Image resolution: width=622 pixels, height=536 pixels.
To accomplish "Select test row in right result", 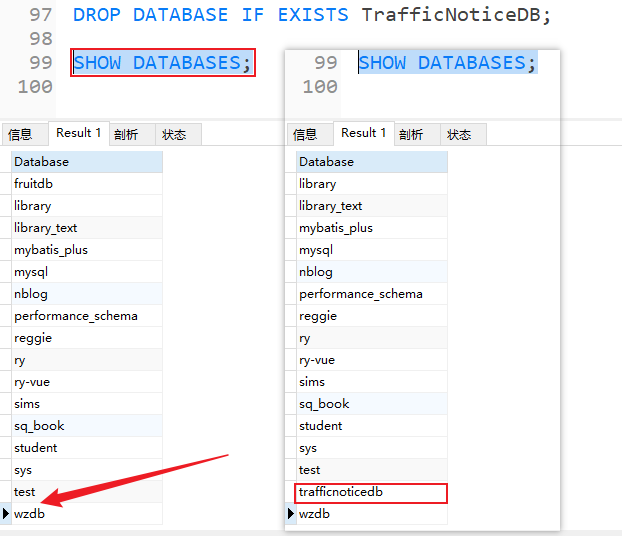I will (x=372, y=470).
